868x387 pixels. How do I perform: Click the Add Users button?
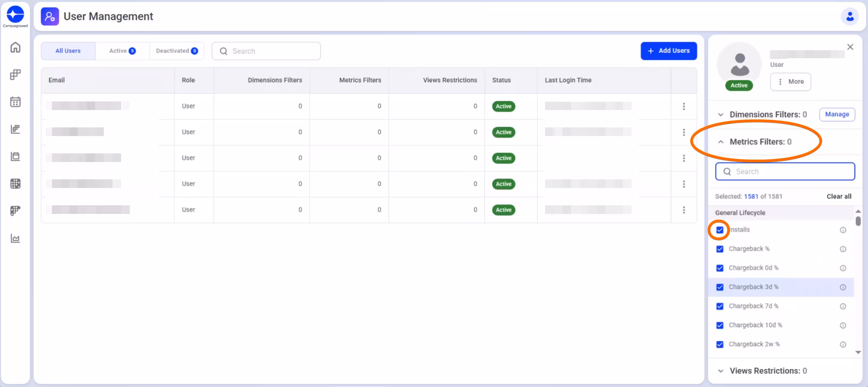coord(668,51)
